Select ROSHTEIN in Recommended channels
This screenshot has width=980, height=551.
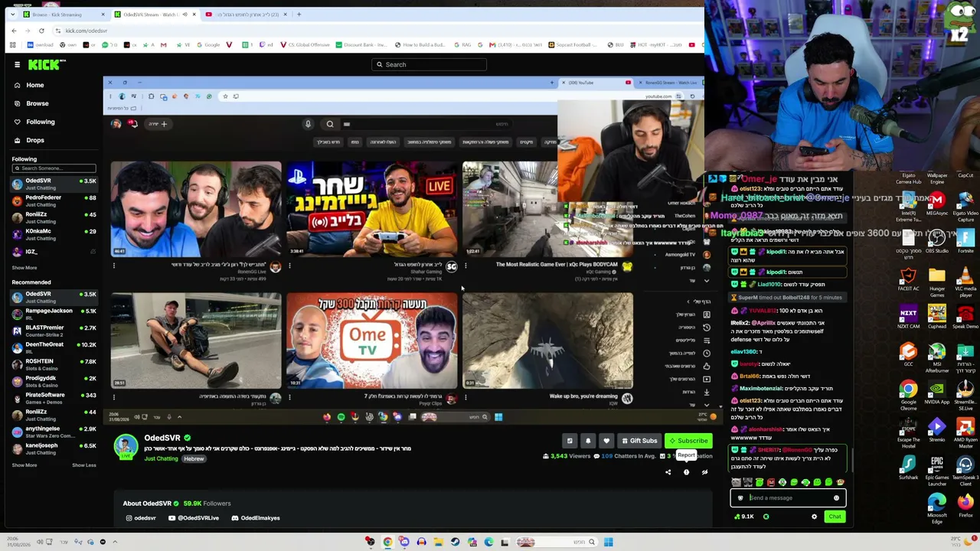click(x=54, y=364)
